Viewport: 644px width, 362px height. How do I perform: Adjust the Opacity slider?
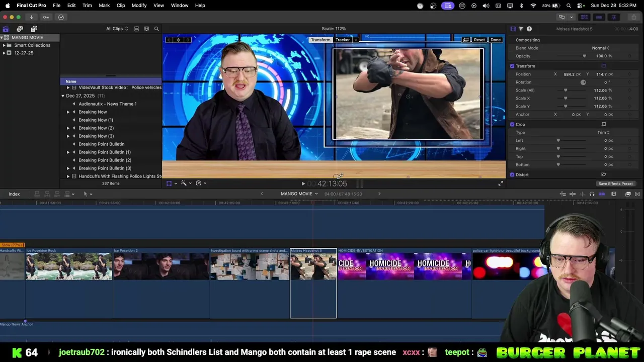(571, 56)
